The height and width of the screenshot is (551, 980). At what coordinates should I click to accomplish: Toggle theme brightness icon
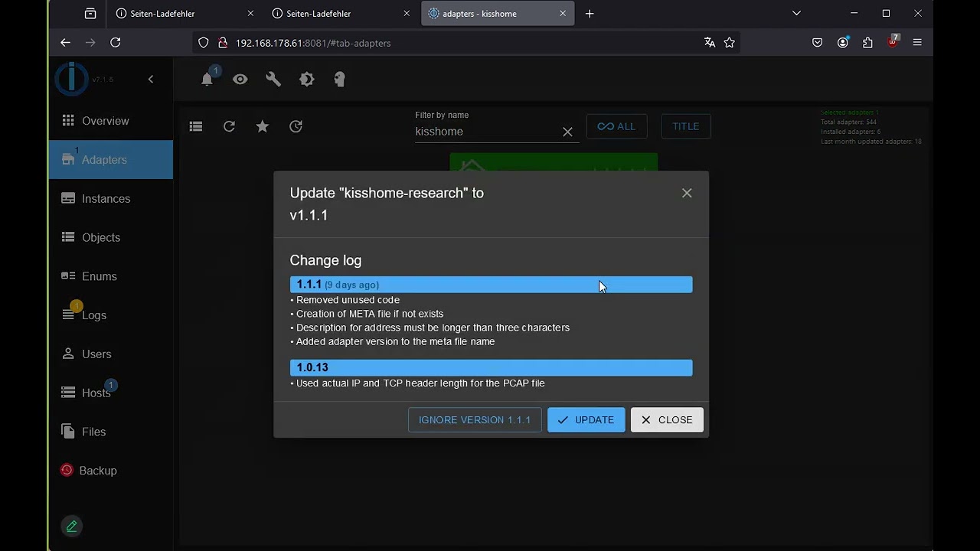tap(307, 79)
